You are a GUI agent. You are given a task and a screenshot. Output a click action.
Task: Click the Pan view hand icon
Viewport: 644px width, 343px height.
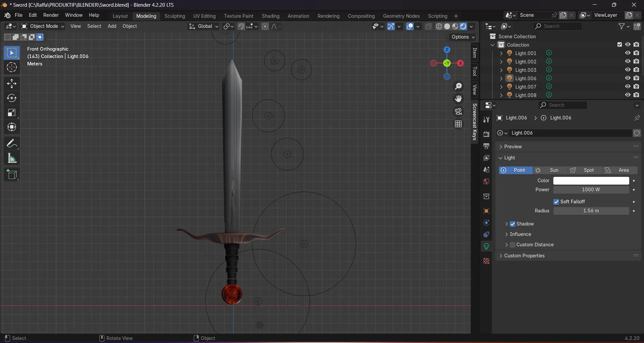(x=458, y=99)
